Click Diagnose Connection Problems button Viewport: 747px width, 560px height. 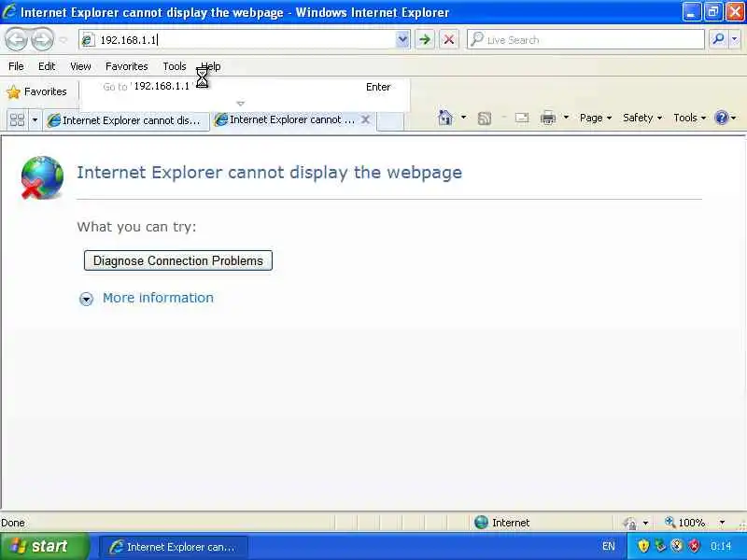pyautogui.click(x=178, y=260)
